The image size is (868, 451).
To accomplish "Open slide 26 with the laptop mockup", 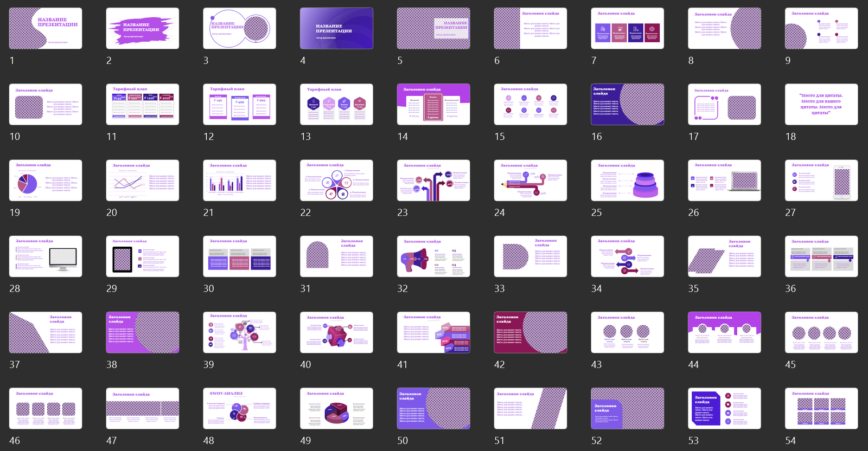I will 724,180.
